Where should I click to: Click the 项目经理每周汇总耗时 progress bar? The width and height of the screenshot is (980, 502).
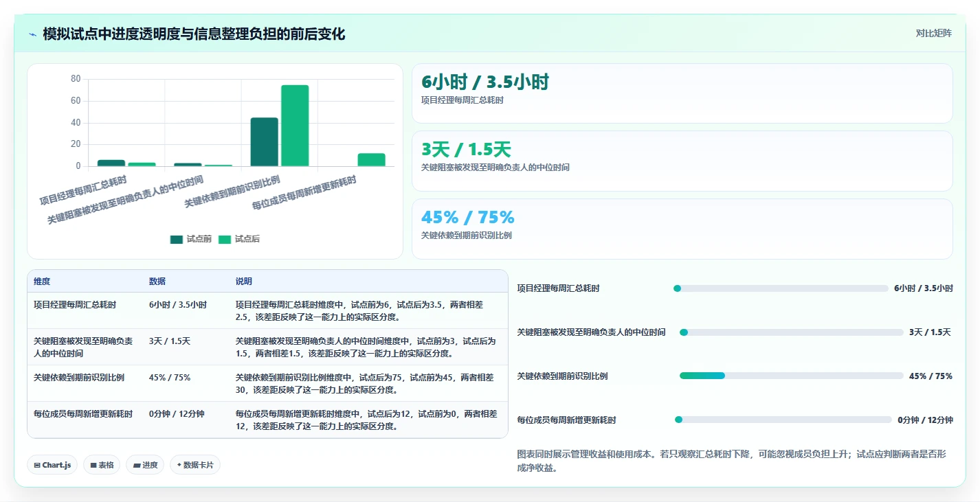coord(779,288)
